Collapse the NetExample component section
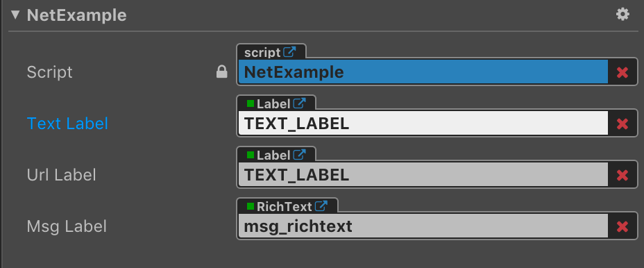 [x=15, y=15]
